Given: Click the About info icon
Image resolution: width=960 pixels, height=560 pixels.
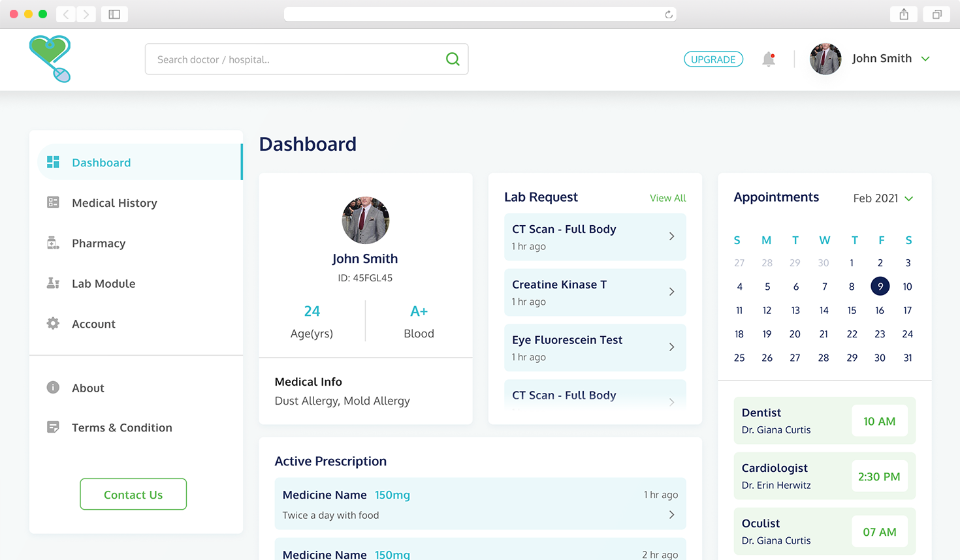Looking at the screenshot, I should click(x=53, y=388).
